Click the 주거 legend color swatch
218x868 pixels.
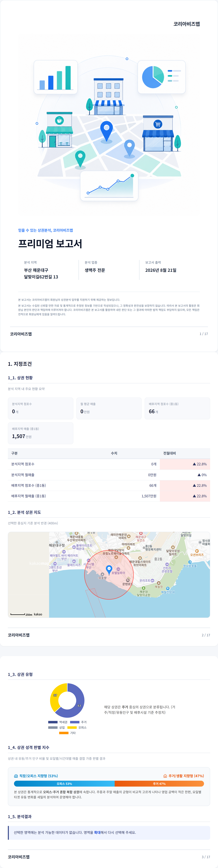click(75, 722)
